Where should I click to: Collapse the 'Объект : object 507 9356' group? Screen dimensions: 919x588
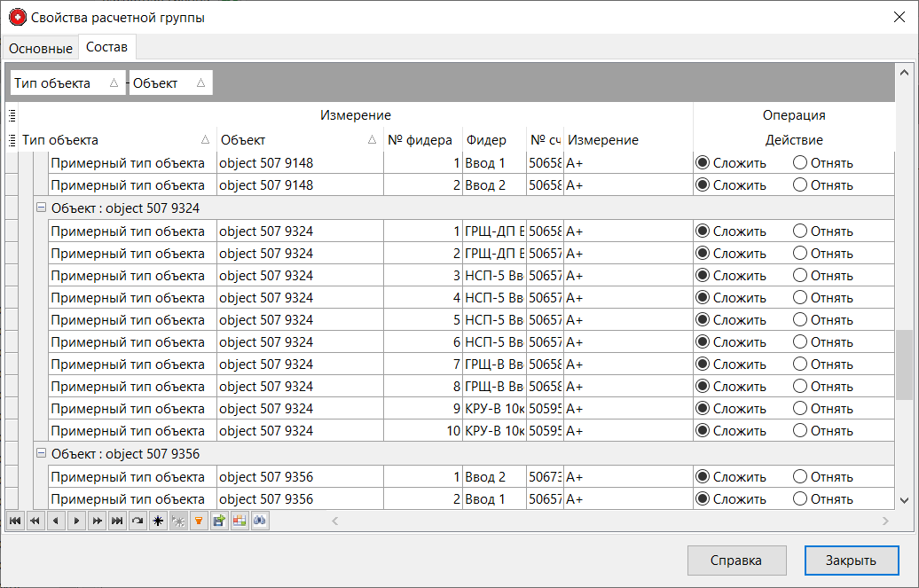41,453
